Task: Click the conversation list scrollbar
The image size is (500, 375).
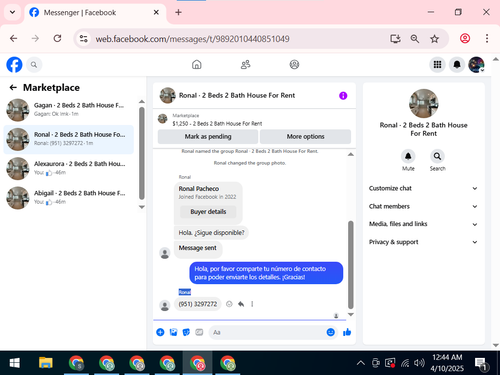Action: [142, 153]
